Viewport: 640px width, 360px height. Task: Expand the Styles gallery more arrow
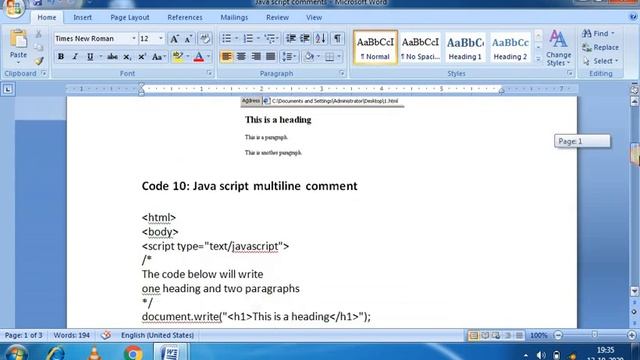(538, 60)
